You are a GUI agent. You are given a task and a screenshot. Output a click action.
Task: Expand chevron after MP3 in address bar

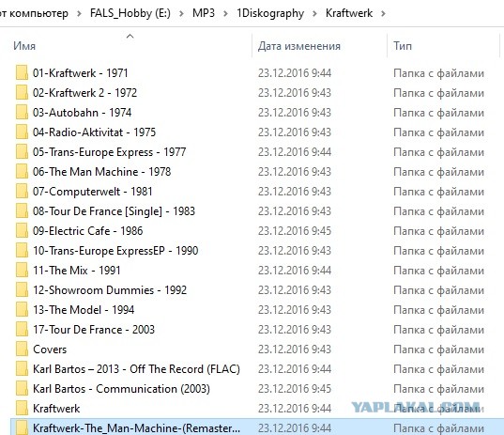tap(225, 13)
